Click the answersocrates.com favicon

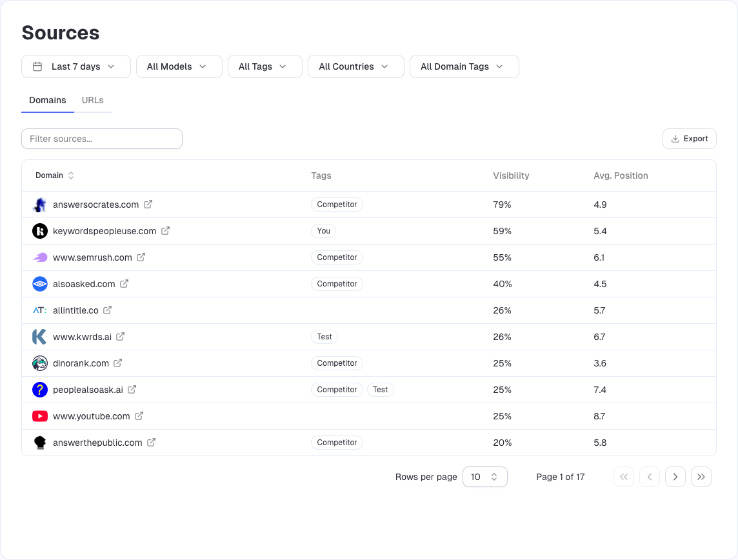[40, 205]
